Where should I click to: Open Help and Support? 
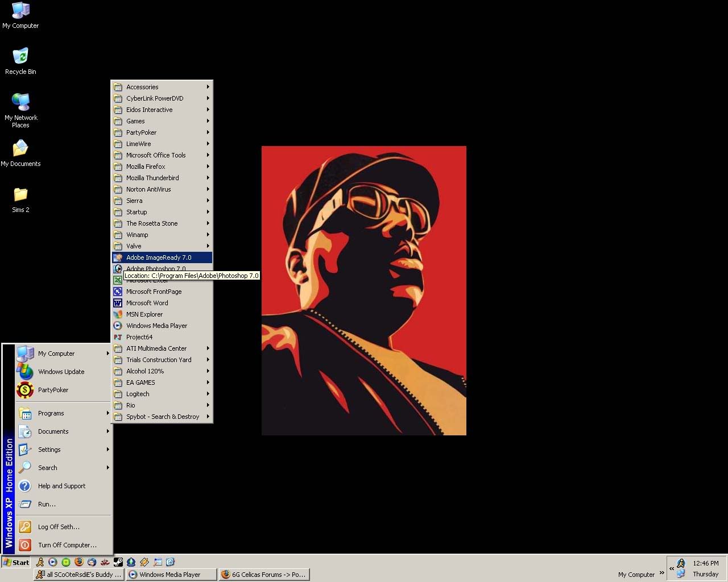63,486
